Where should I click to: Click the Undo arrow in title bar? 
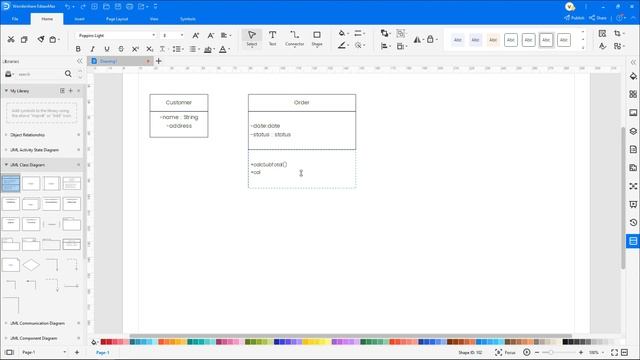[x=67, y=7]
